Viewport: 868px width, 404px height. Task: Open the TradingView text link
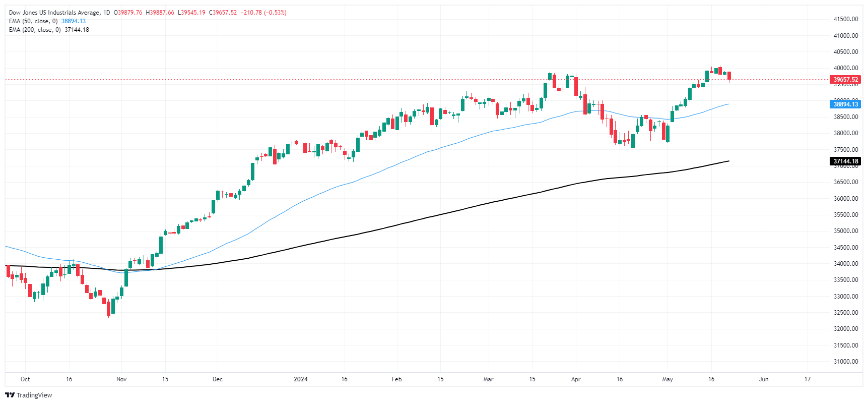(x=34, y=395)
